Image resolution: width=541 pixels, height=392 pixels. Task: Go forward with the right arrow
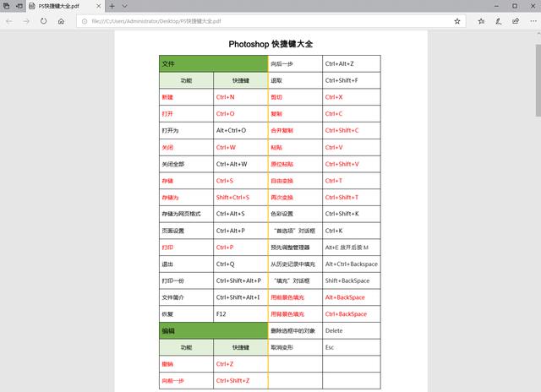click(x=26, y=21)
